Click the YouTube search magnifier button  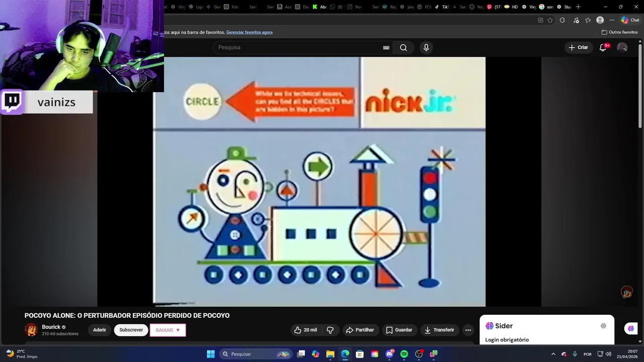(x=404, y=47)
